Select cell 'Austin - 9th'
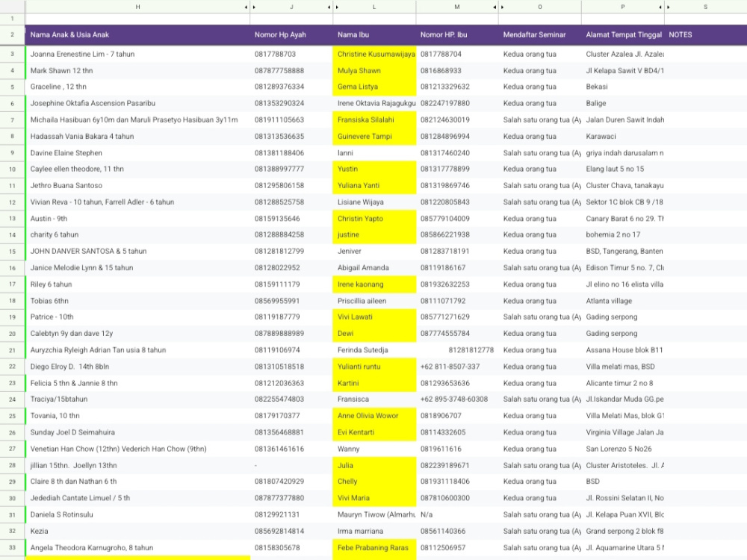The width and height of the screenshot is (747, 560). coord(137,219)
